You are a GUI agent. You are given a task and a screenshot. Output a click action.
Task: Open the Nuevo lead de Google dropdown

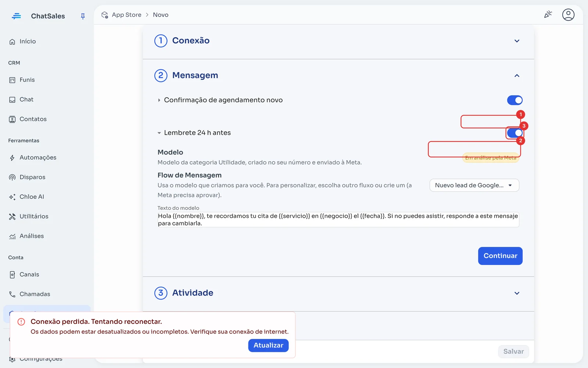(x=474, y=185)
